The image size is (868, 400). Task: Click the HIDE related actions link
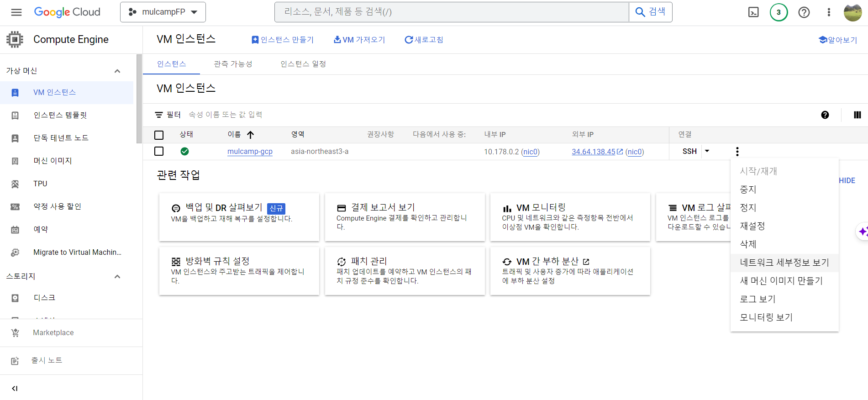click(847, 181)
